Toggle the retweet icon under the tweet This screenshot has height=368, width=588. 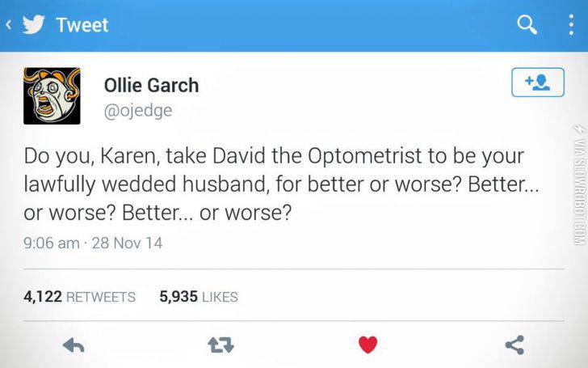click(220, 345)
